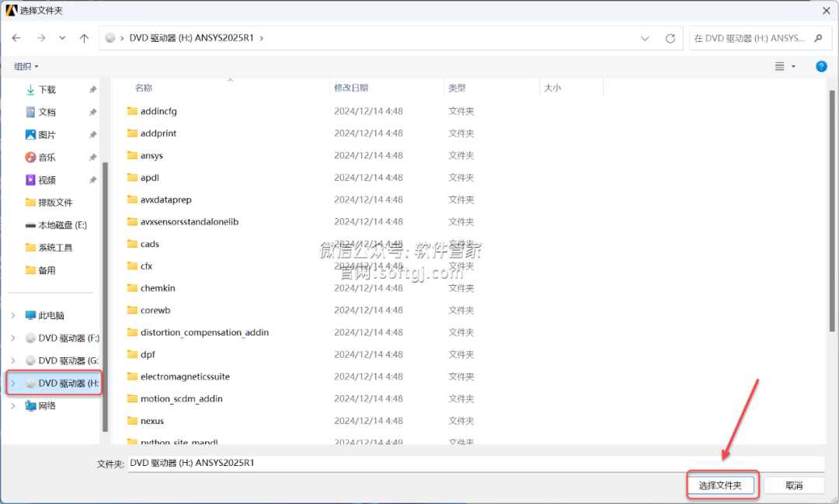Open address bar history dropdown

[645, 39]
